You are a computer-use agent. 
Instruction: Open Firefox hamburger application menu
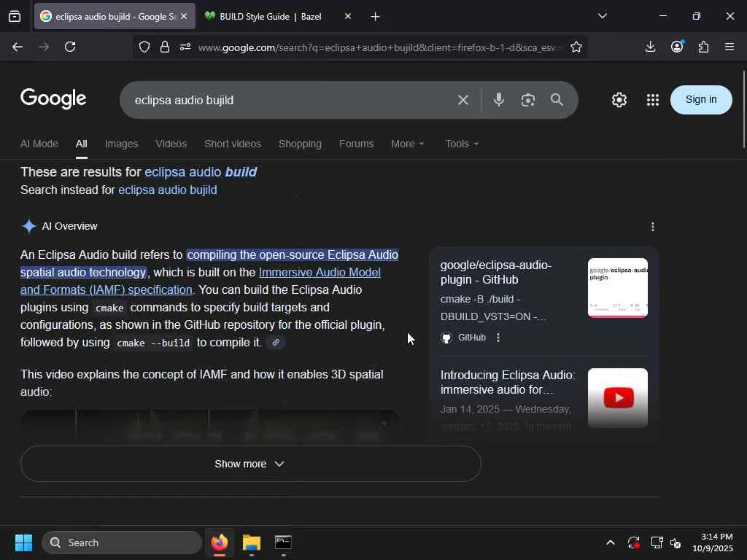729,47
